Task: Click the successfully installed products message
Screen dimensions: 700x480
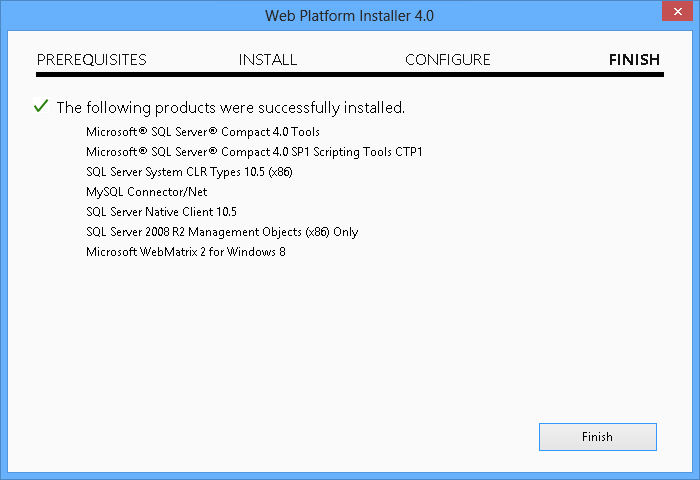Action: coord(230,107)
